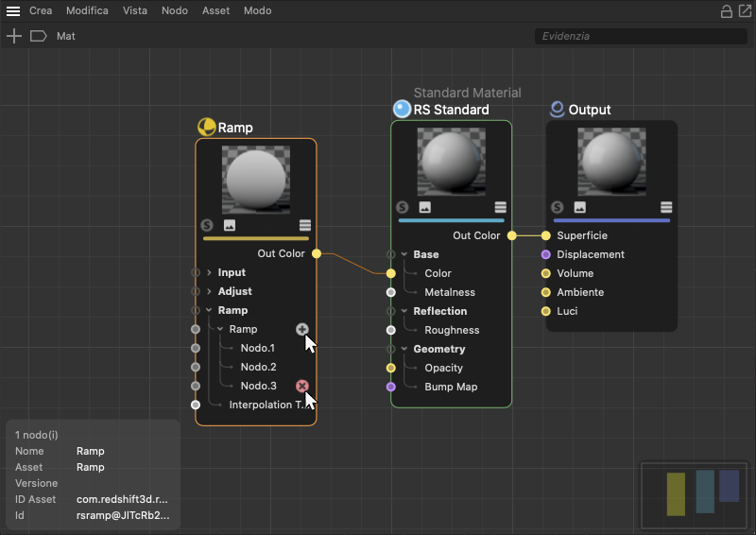
Task: Click the lock icon at top right
Action: [x=726, y=11]
